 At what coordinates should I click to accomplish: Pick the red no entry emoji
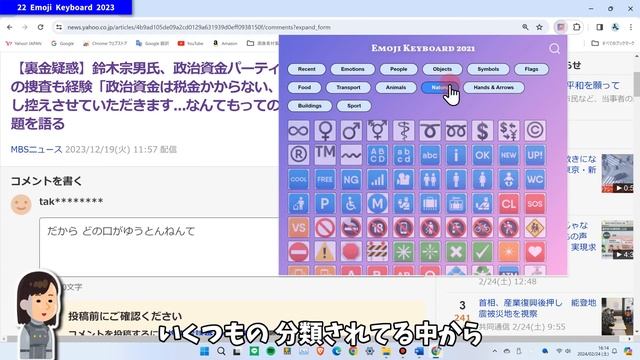click(298, 251)
